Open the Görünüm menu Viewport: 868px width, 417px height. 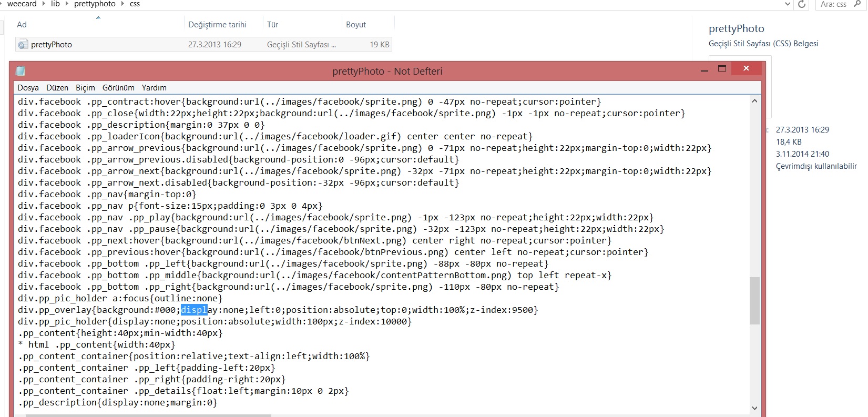tap(118, 88)
